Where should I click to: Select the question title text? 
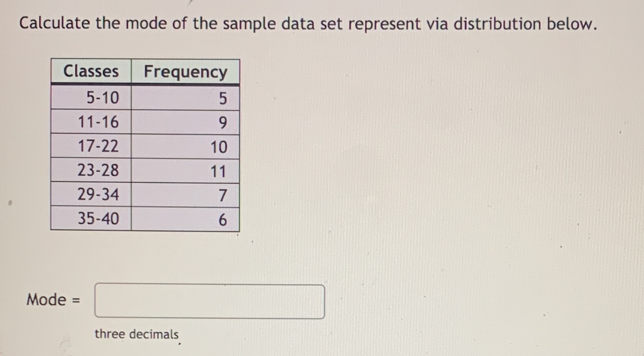[x=307, y=24]
